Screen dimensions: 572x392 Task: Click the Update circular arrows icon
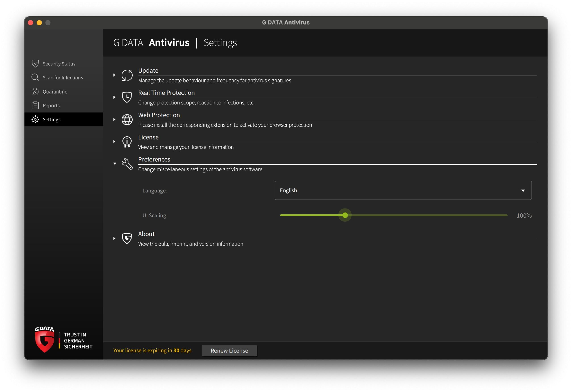point(127,75)
